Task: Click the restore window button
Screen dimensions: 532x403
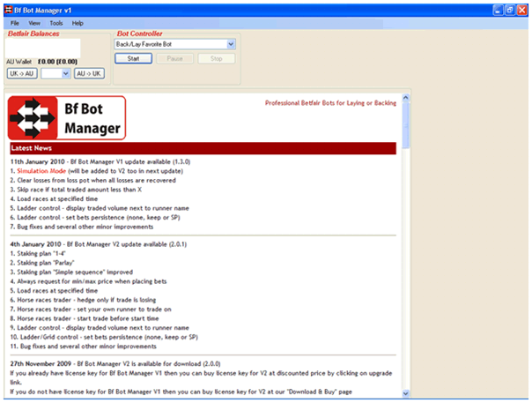Action: pos(510,11)
